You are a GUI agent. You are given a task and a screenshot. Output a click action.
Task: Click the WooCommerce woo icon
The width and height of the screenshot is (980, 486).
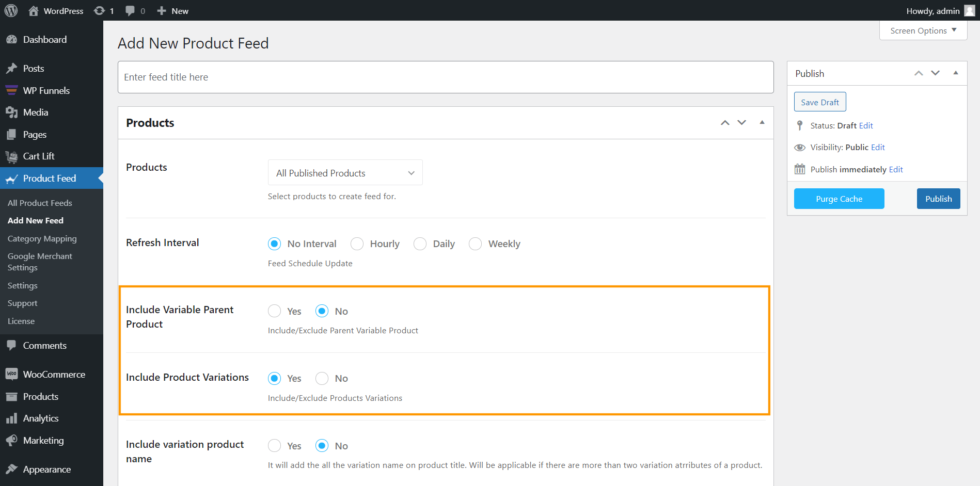(12, 375)
